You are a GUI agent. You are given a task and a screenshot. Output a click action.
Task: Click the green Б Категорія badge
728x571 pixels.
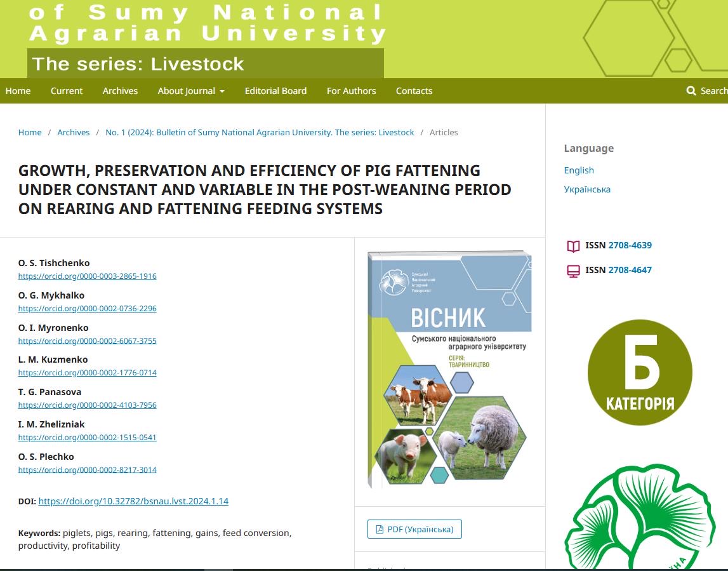(x=639, y=372)
